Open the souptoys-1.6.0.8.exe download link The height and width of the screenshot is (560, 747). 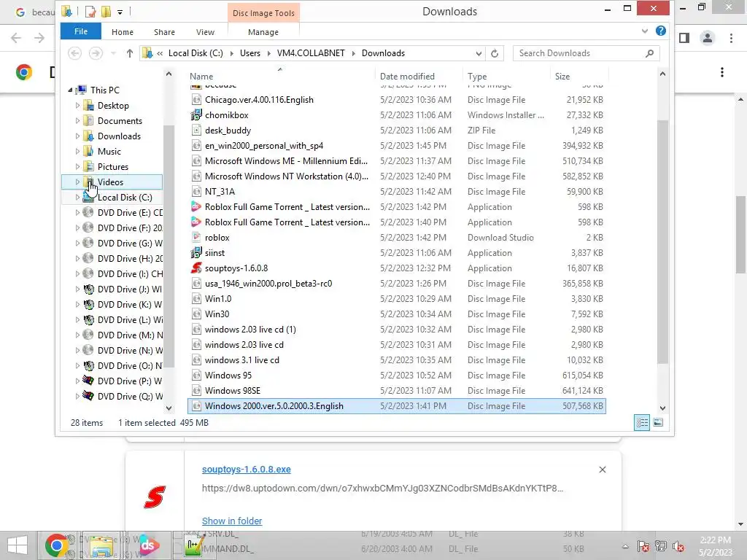[x=247, y=470]
